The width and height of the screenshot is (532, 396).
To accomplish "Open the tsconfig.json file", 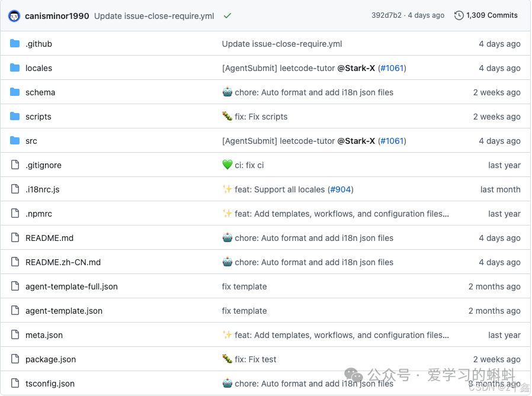I will (50, 384).
